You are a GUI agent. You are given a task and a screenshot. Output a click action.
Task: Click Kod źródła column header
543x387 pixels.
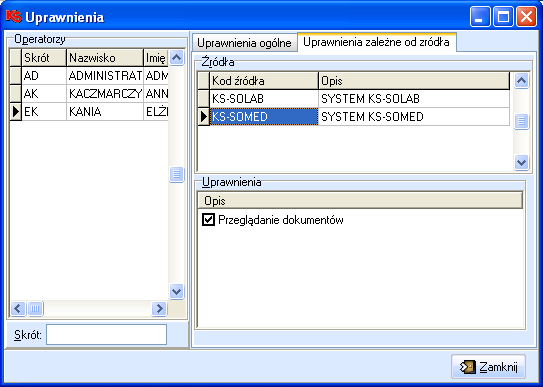(264, 81)
